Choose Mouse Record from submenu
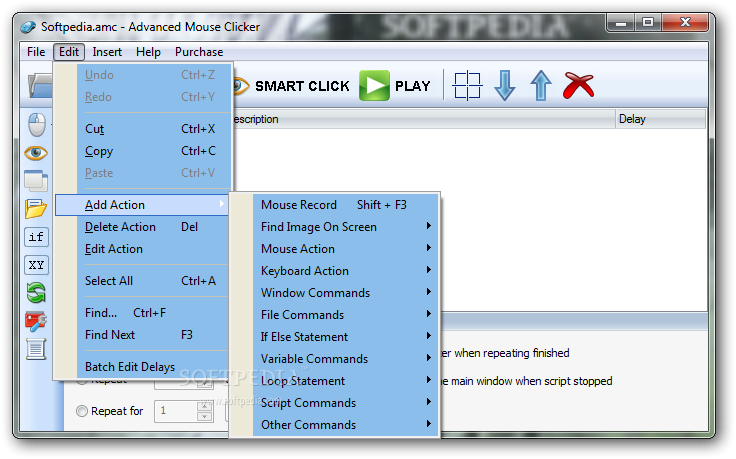The image size is (736, 459). point(345,205)
